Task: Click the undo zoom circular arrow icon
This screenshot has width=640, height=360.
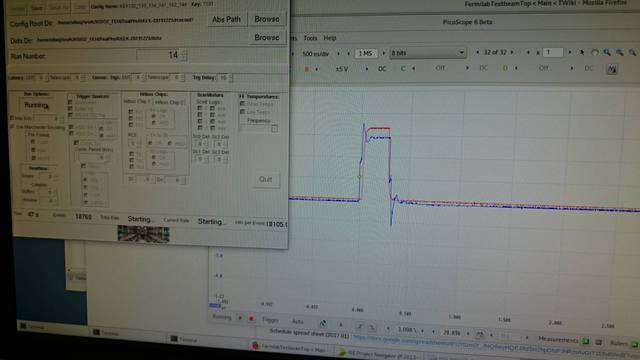Action: tap(595, 52)
